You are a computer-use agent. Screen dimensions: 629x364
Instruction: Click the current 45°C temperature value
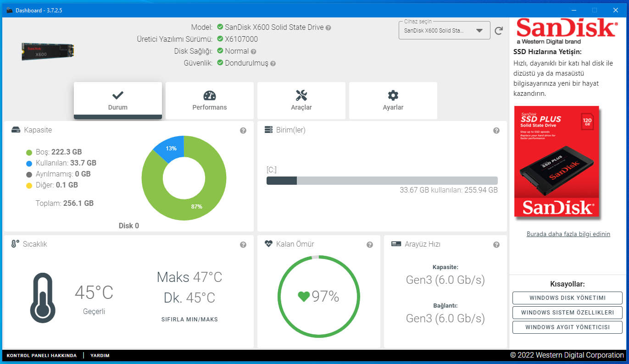pyautogui.click(x=94, y=292)
